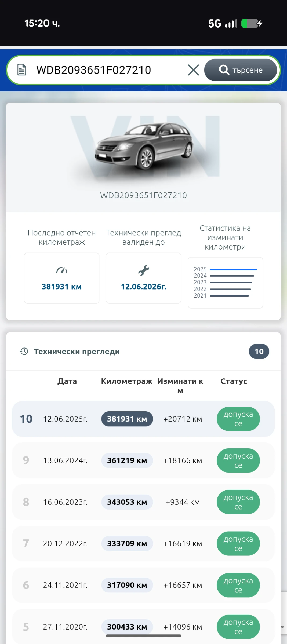Click the Километраж column header
This screenshot has width=287, height=644.
(126, 381)
